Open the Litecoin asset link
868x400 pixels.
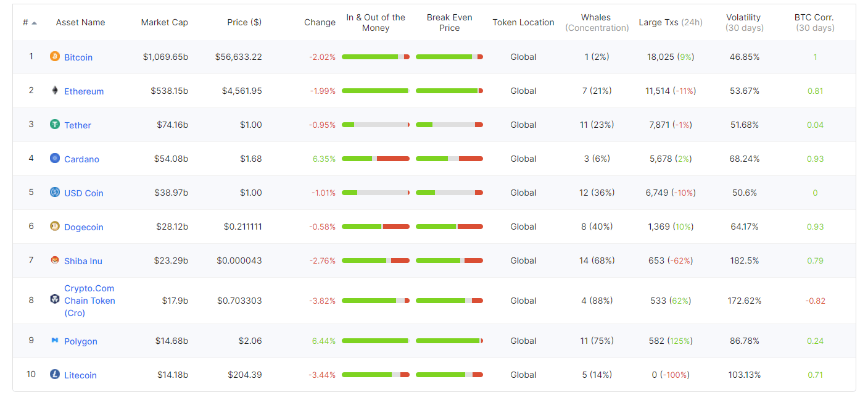80,375
